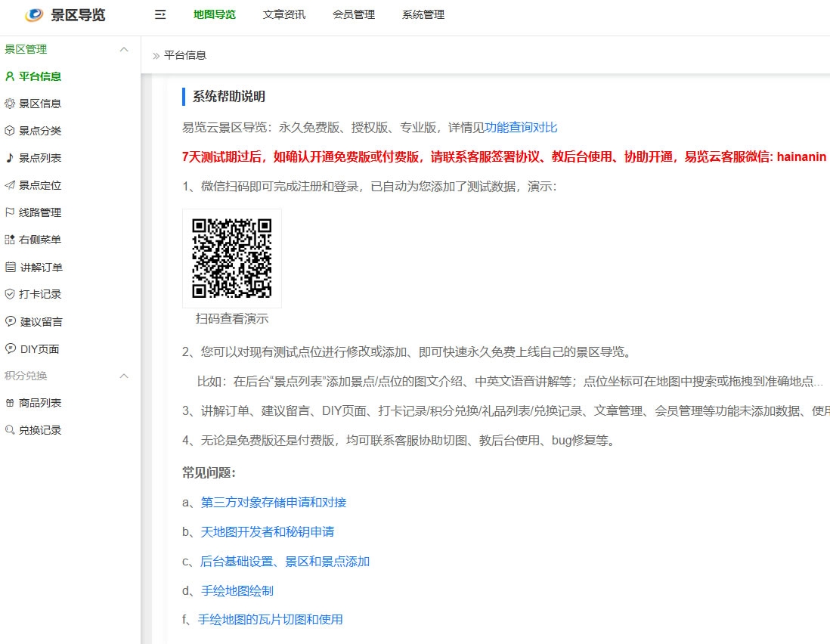This screenshot has height=644, width=830.
Task: Open the 会员管理 top menu
Action: pos(354,15)
